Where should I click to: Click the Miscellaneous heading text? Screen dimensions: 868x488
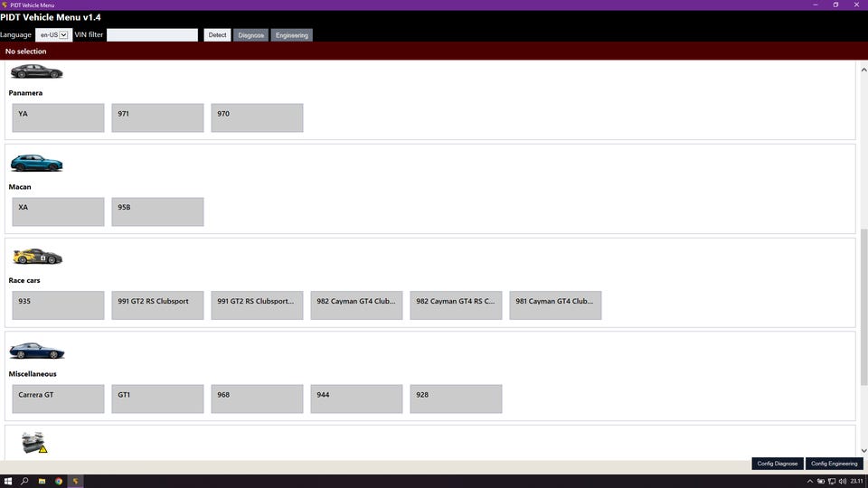click(33, 374)
